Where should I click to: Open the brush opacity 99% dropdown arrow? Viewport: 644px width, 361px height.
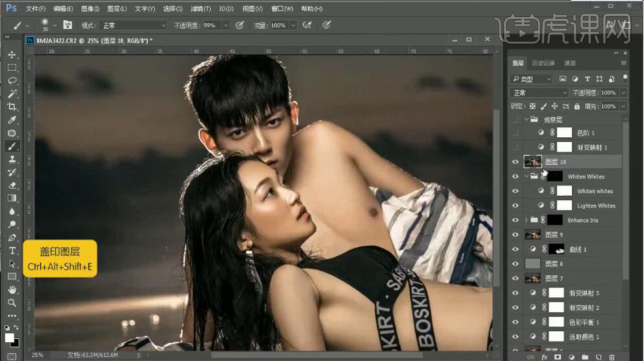[226, 25]
